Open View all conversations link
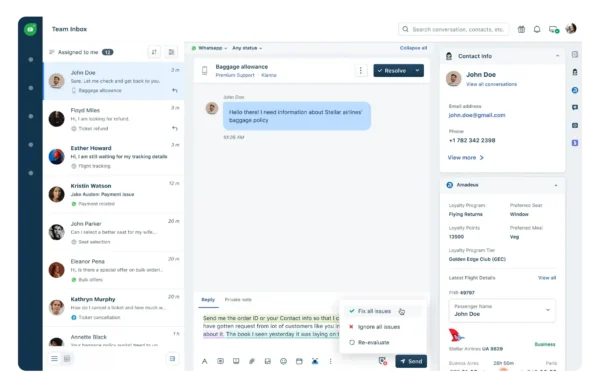Screen dimensions: 600x388 pos(491,84)
